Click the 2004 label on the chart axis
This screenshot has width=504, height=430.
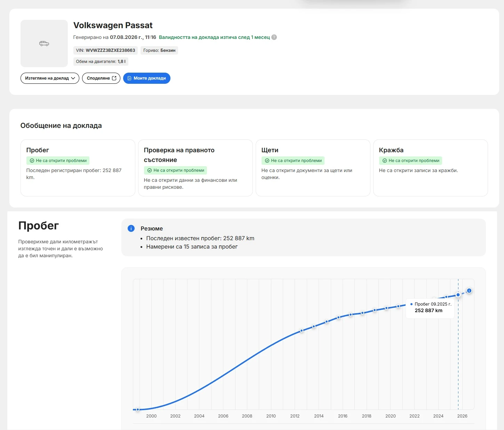click(199, 416)
